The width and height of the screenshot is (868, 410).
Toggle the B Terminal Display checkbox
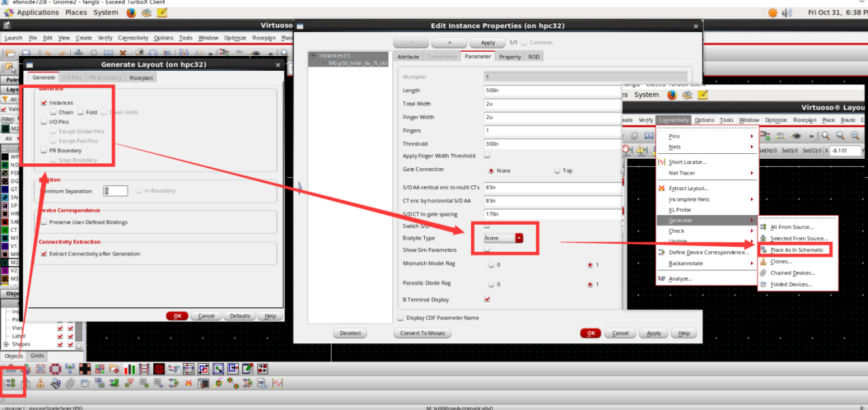pyautogui.click(x=487, y=299)
